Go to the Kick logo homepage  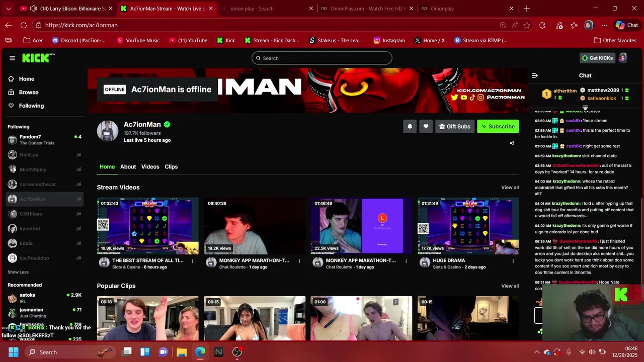[38, 58]
